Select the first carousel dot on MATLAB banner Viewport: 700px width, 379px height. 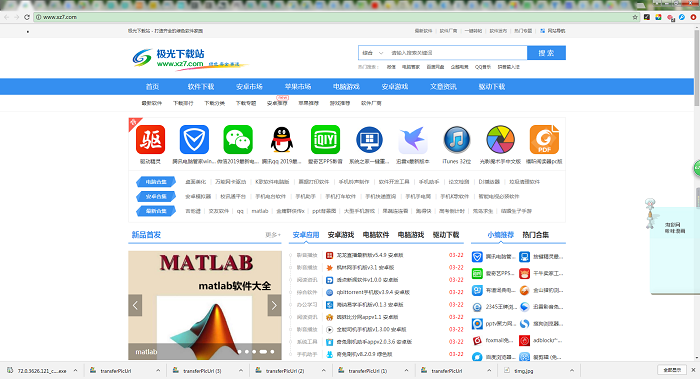tap(240, 352)
